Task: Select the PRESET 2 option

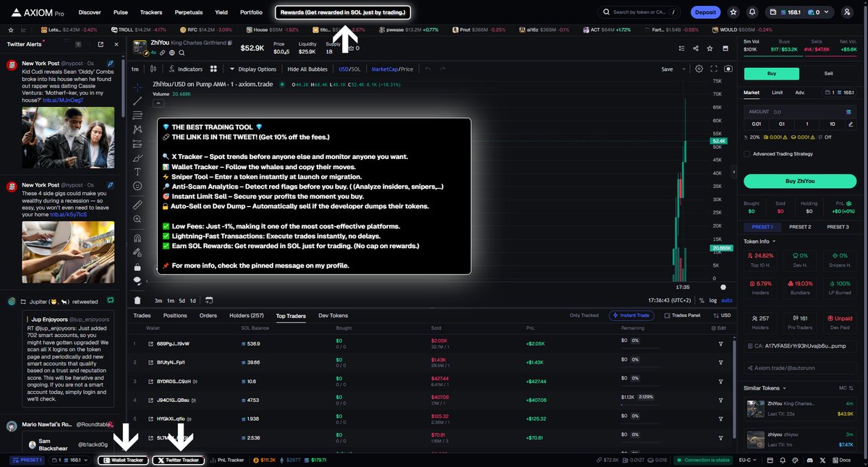Action: tap(799, 227)
